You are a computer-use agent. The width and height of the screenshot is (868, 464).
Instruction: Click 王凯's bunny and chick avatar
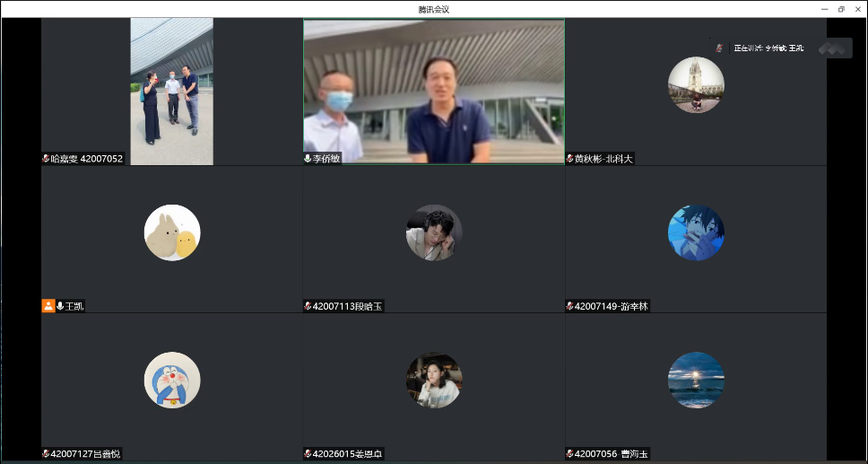tap(172, 232)
